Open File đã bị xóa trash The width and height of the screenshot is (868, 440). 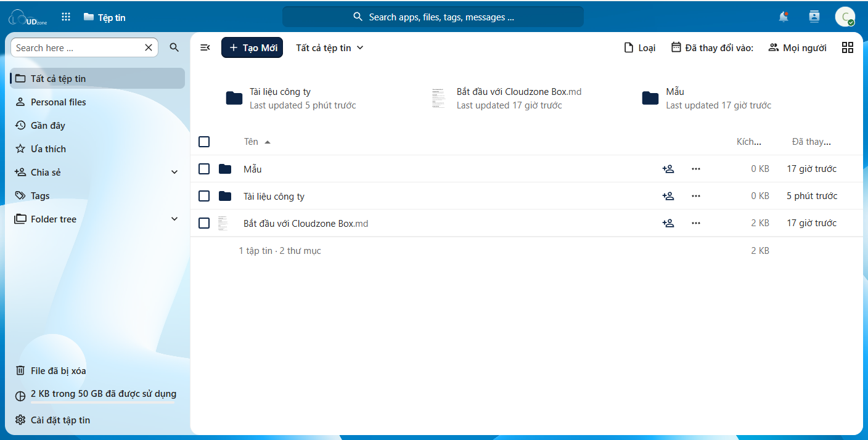pos(97,370)
